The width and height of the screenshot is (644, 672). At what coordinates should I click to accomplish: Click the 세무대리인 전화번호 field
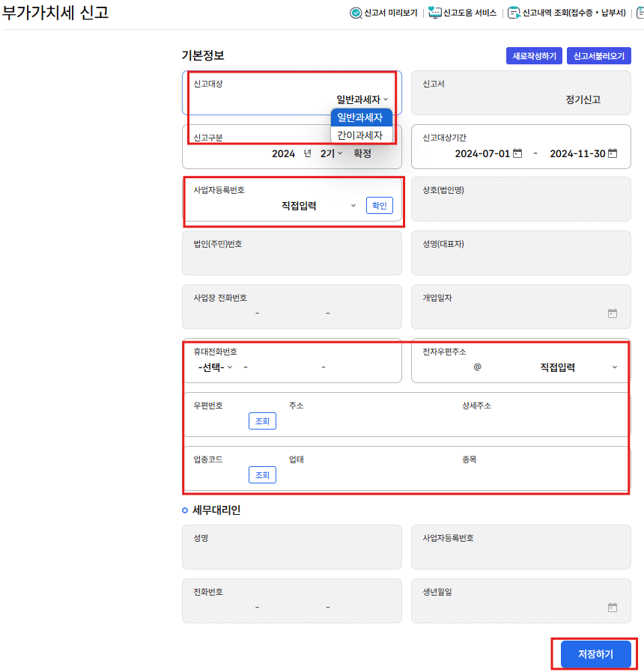292,601
